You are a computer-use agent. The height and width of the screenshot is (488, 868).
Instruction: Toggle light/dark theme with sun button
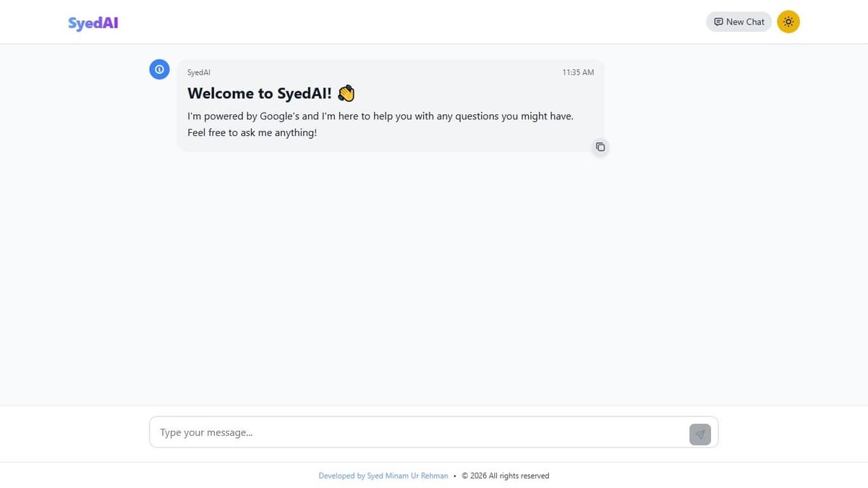point(788,22)
